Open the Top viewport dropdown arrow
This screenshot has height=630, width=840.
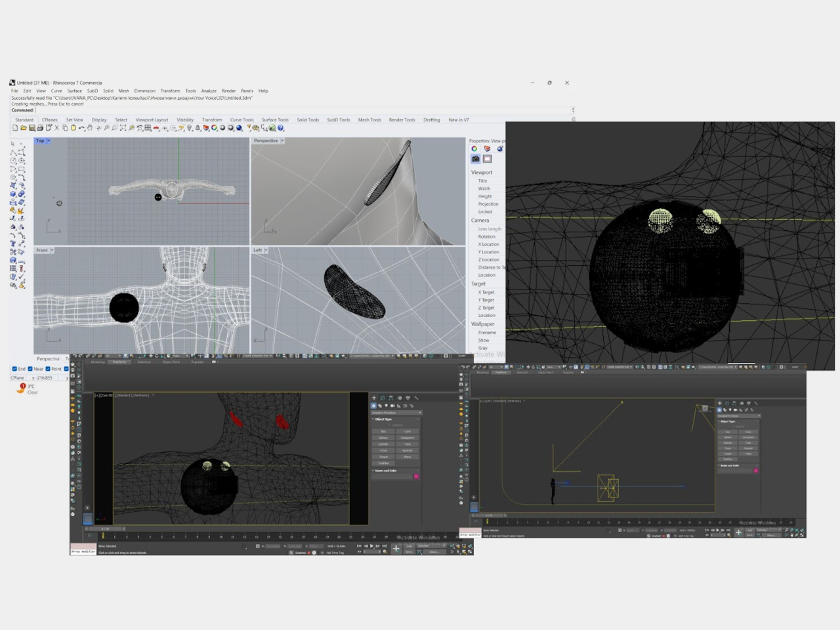click(49, 140)
